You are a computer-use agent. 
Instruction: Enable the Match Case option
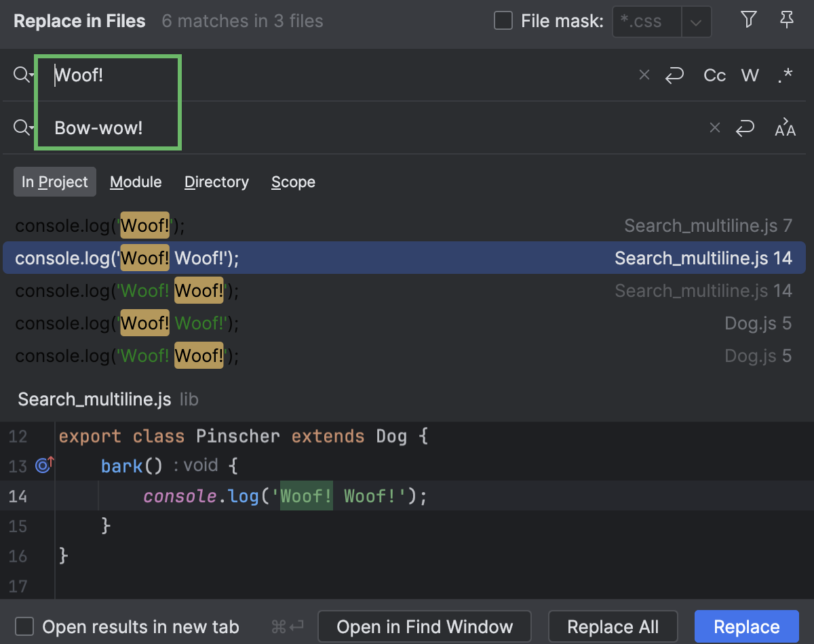click(714, 75)
